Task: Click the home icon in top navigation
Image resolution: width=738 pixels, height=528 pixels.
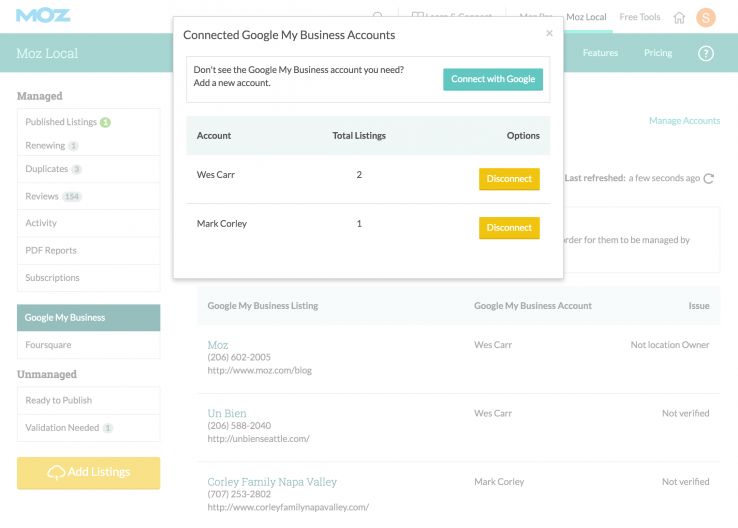Action: 680,17
